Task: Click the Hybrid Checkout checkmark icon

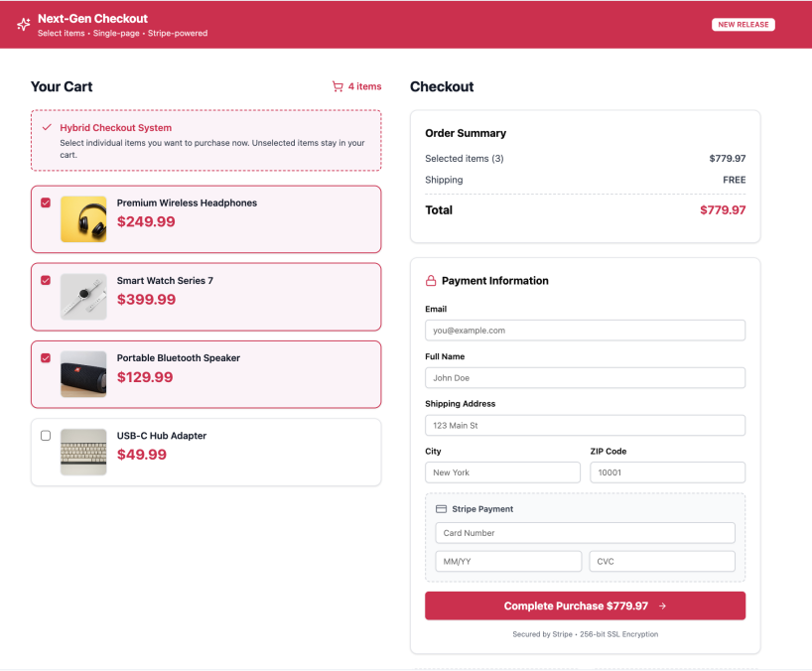Action: [47, 127]
